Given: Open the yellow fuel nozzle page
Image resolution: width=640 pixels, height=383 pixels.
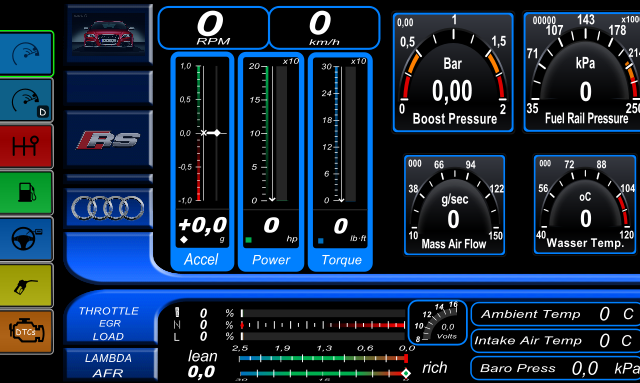Looking at the screenshot, I should (26, 285).
